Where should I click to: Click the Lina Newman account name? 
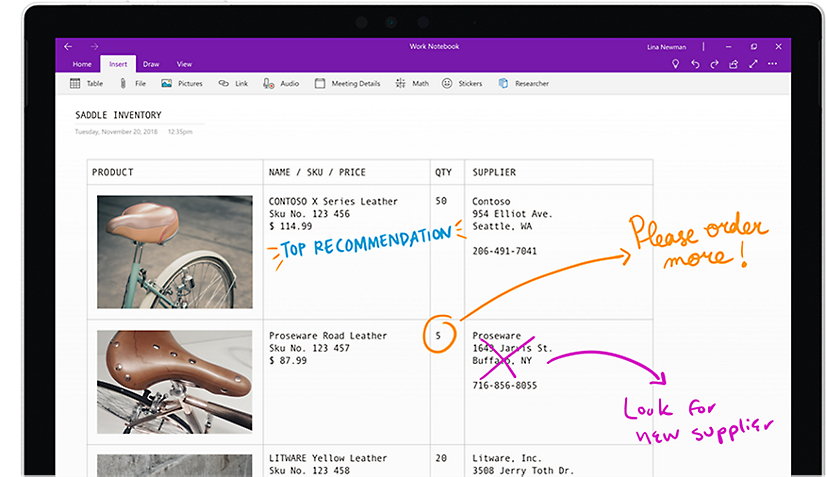[667, 46]
